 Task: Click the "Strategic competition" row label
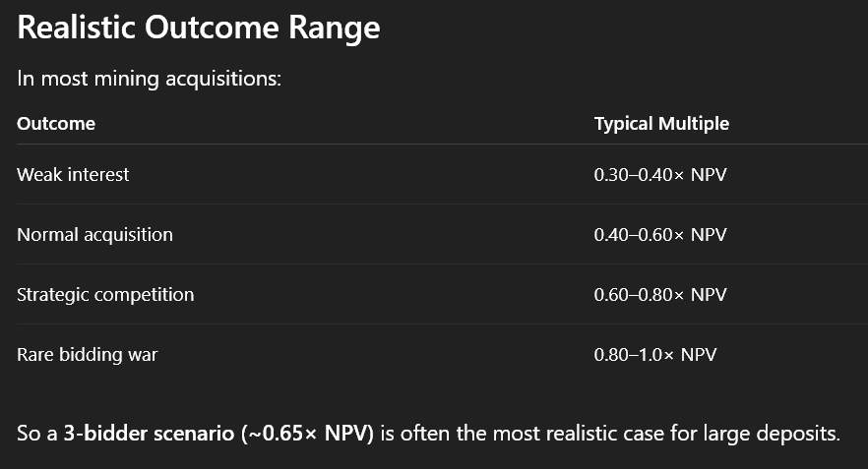pos(105,295)
